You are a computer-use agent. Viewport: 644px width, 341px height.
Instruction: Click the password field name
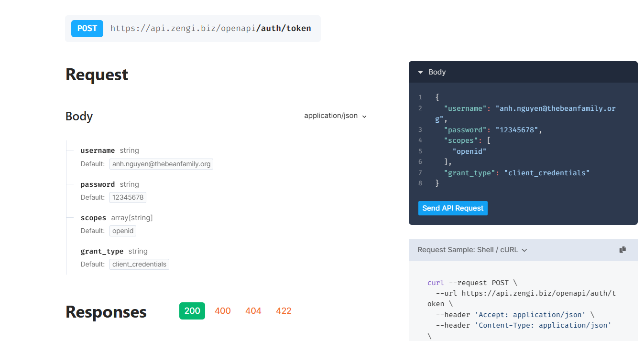pyautogui.click(x=98, y=184)
